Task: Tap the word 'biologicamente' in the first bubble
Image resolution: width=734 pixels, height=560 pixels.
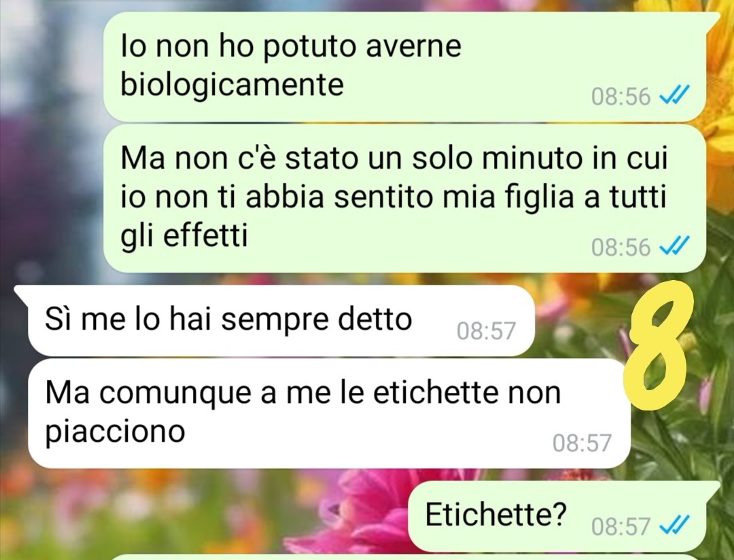Action: (x=232, y=86)
